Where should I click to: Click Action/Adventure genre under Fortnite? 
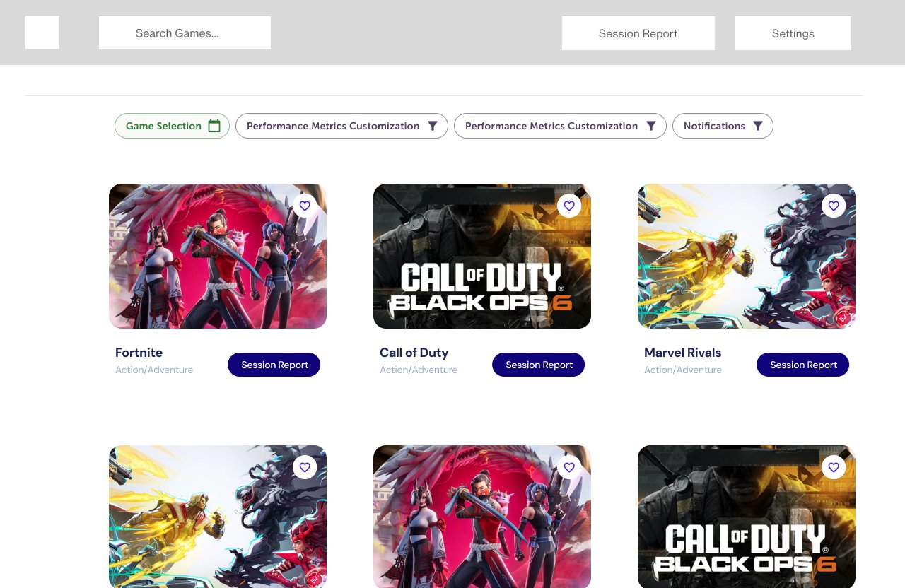pos(154,370)
